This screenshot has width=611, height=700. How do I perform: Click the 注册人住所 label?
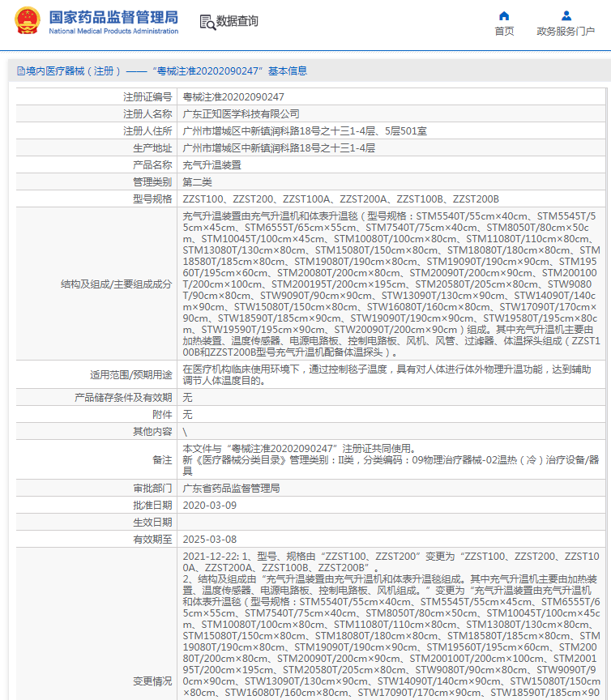147,130
